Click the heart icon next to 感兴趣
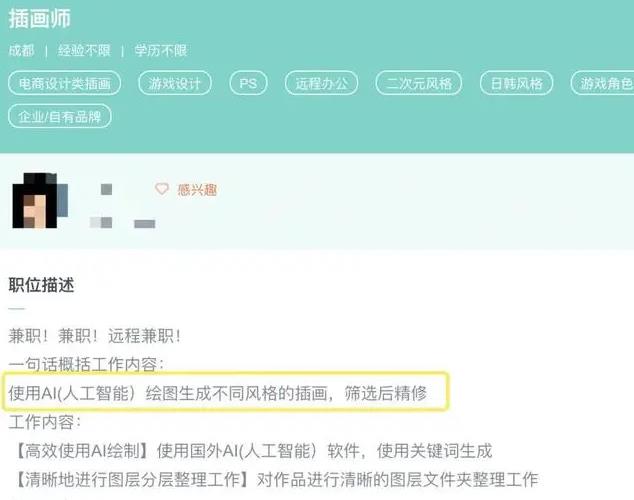This screenshot has height=500, width=634. tap(162, 189)
